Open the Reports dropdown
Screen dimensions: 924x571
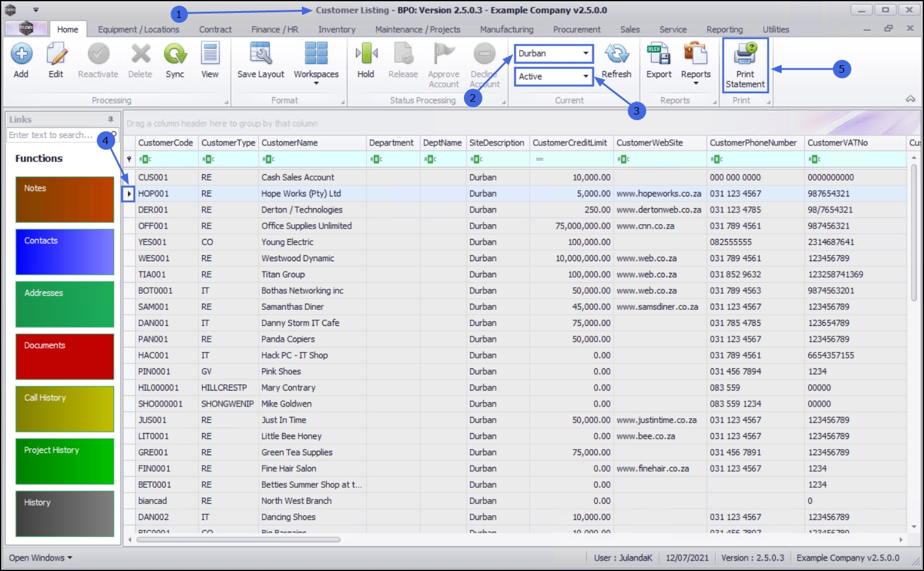pos(696,63)
